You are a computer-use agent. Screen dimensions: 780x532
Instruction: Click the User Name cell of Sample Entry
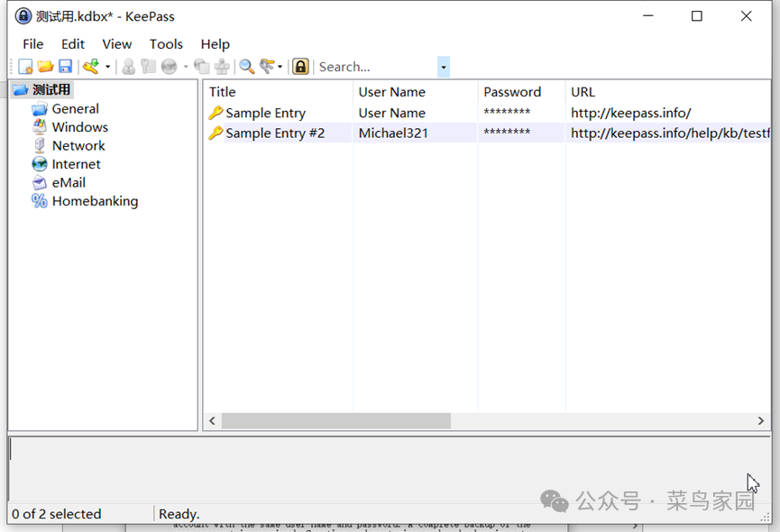pos(392,113)
